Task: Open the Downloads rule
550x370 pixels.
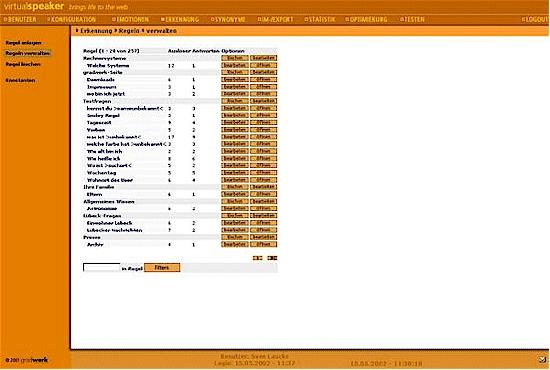Action: click(x=263, y=80)
